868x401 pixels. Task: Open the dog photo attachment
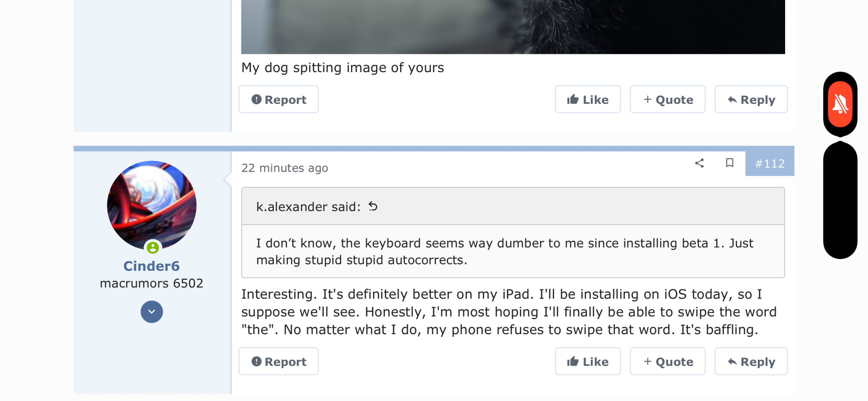pyautogui.click(x=513, y=26)
